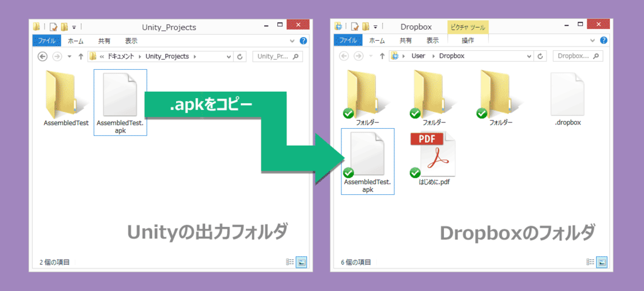Open ホーム tab in Unity_Projects window
Screen dimensions: 644x291
click(x=75, y=41)
